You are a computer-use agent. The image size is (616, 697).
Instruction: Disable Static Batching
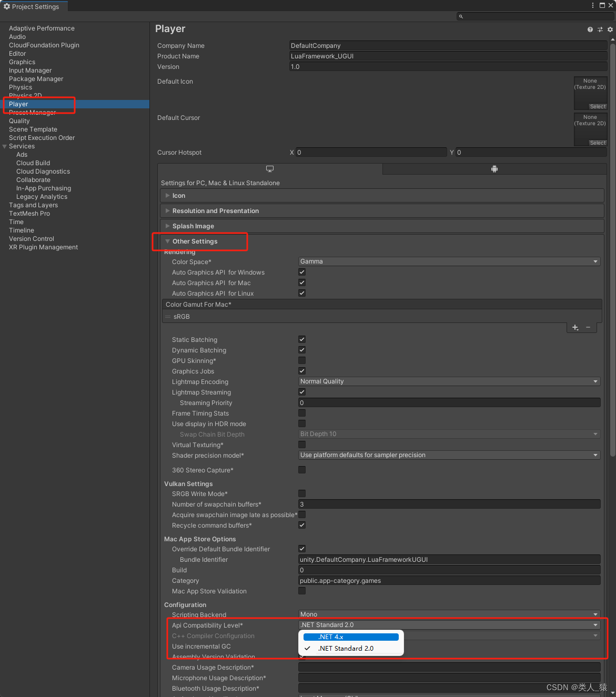coord(301,339)
